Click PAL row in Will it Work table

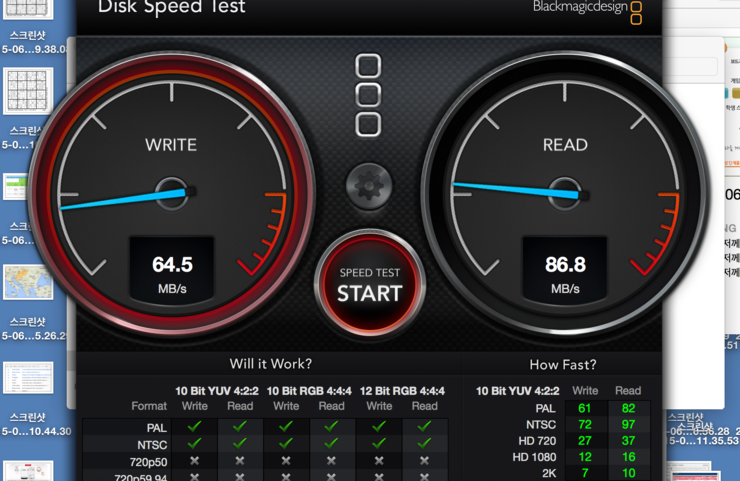tap(265, 427)
